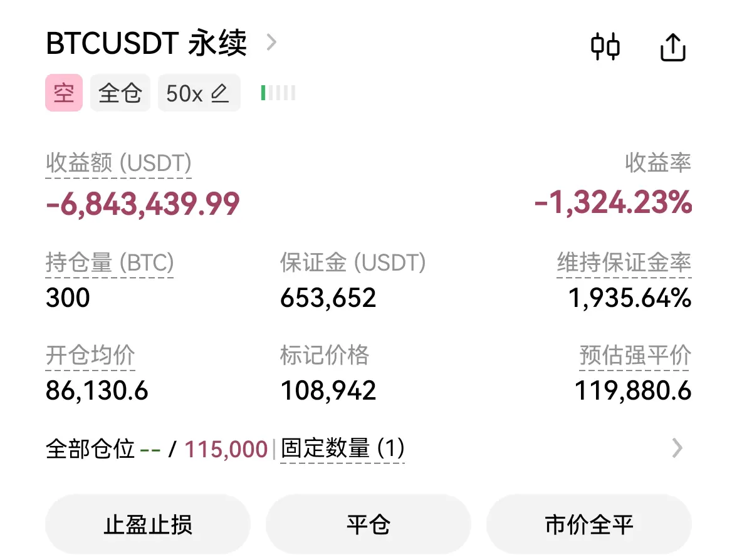Open BTCUSDT contract details chevron

click(271, 43)
